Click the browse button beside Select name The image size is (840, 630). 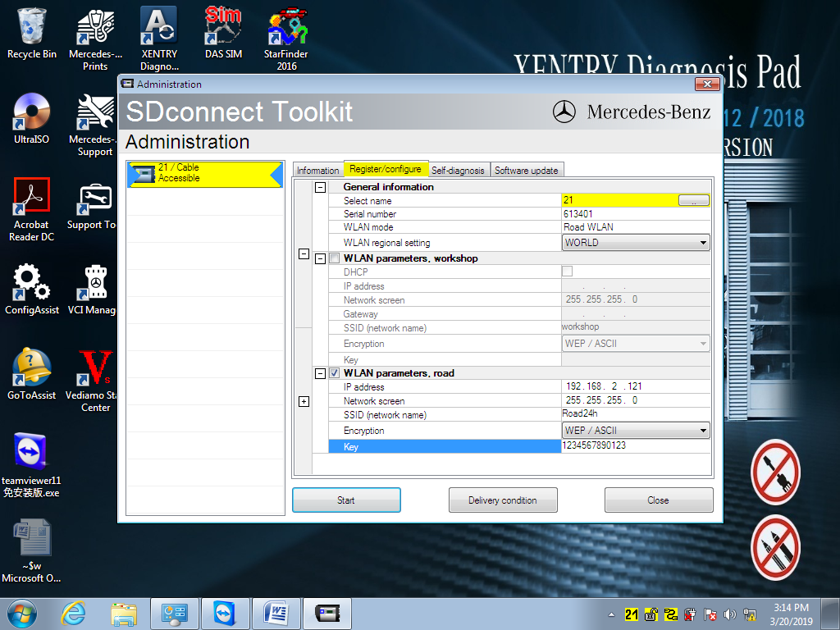point(694,200)
